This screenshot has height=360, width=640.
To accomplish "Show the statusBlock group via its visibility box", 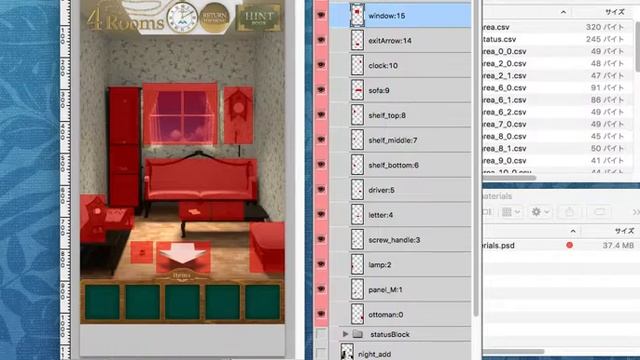I will click(321, 334).
